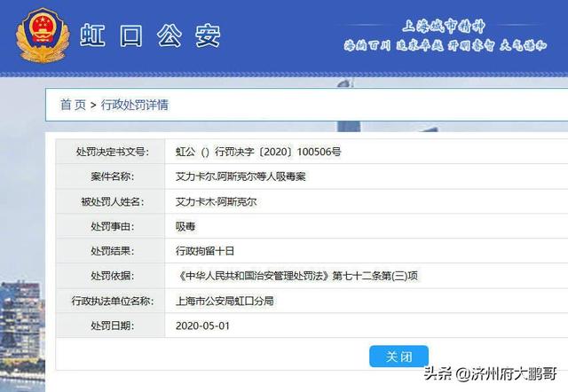Click the 上海城市精神 banner heading
The height and width of the screenshot is (392, 568).
[444, 26]
